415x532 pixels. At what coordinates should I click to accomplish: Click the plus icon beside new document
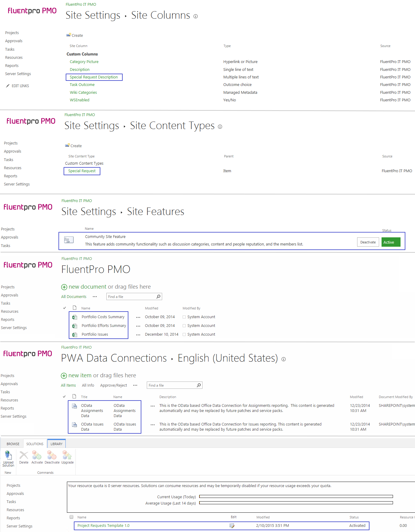pyautogui.click(x=64, y=287)
